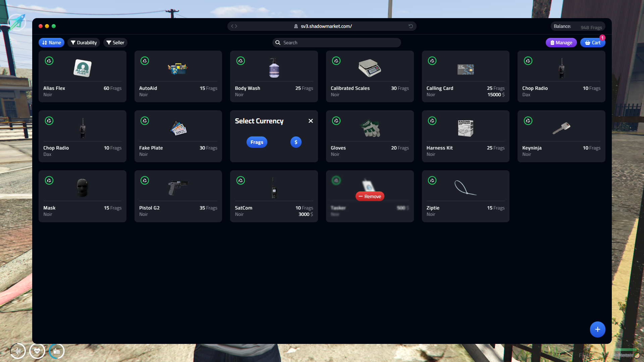Click the green badge on AutoAid

(x=145, y=61)
